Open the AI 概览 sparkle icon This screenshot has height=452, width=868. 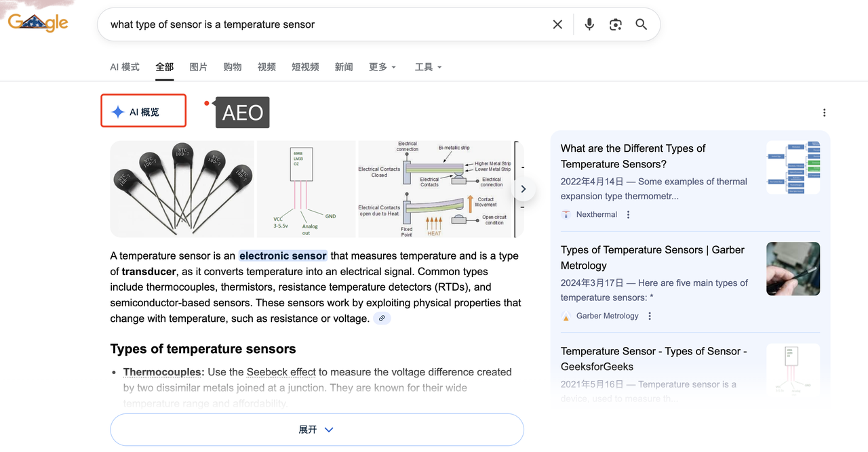pos(118,112)
